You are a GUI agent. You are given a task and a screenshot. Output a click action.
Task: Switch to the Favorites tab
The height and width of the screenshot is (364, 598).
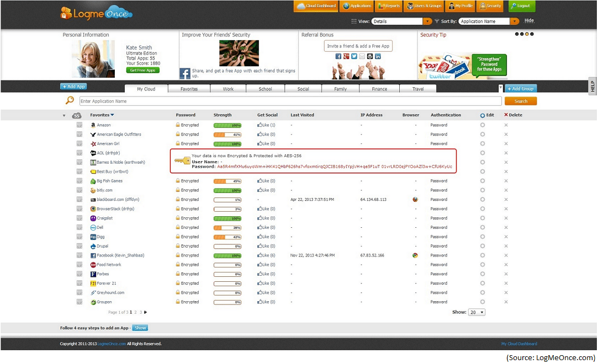[189, 89]
